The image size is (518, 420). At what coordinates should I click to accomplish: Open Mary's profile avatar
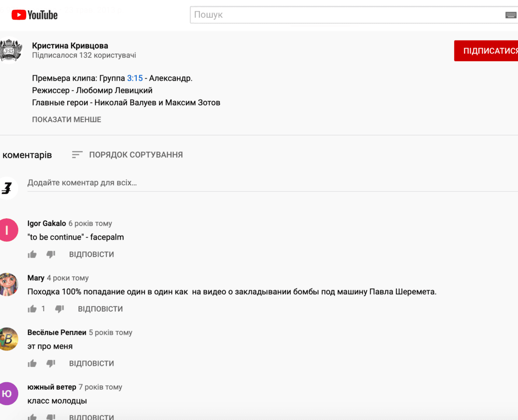tap(8, 284)
